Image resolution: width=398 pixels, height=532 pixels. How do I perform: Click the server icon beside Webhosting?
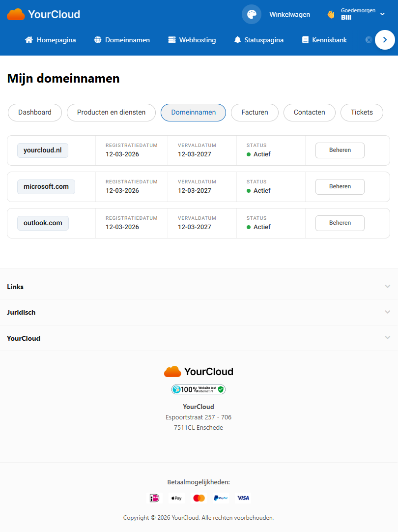(x=171, y=40)
